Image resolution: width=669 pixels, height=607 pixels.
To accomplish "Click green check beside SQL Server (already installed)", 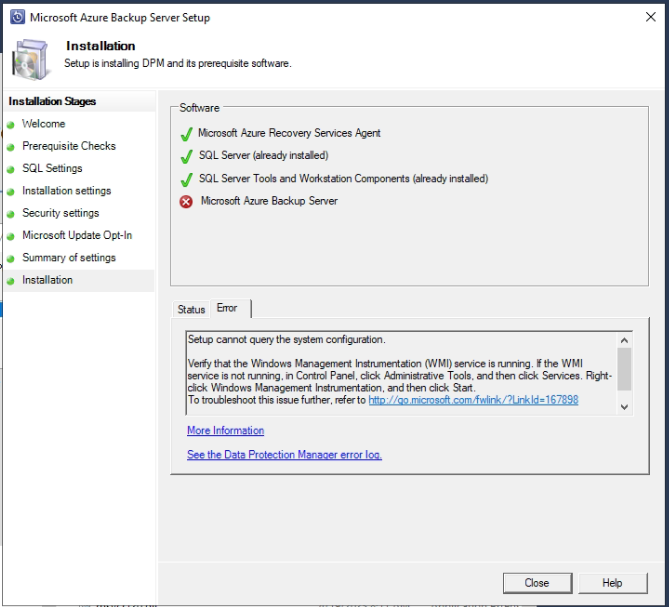I will click(x=186, y=156).
